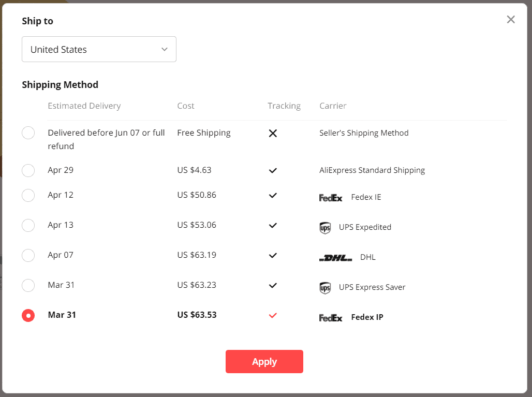Click the FedEx logo beside Fedex IP
This screenshot has height=397, width=532.
(x=331, y=318)
